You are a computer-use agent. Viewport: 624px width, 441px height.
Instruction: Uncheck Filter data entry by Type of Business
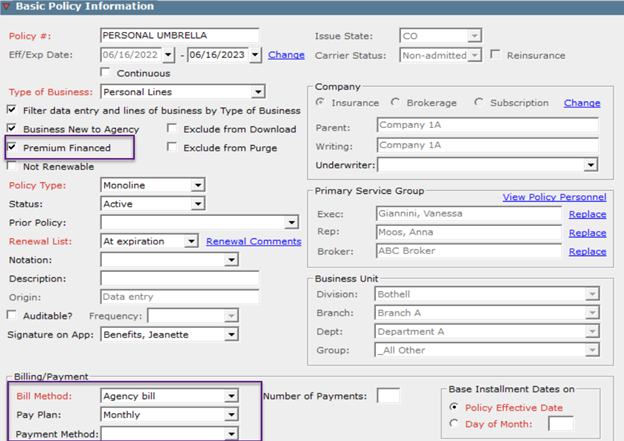(12, 109)
